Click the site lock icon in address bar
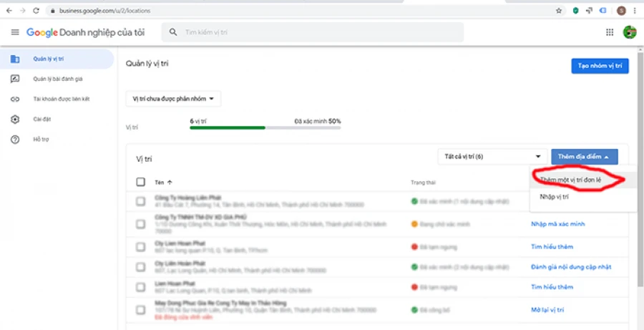 52,11
